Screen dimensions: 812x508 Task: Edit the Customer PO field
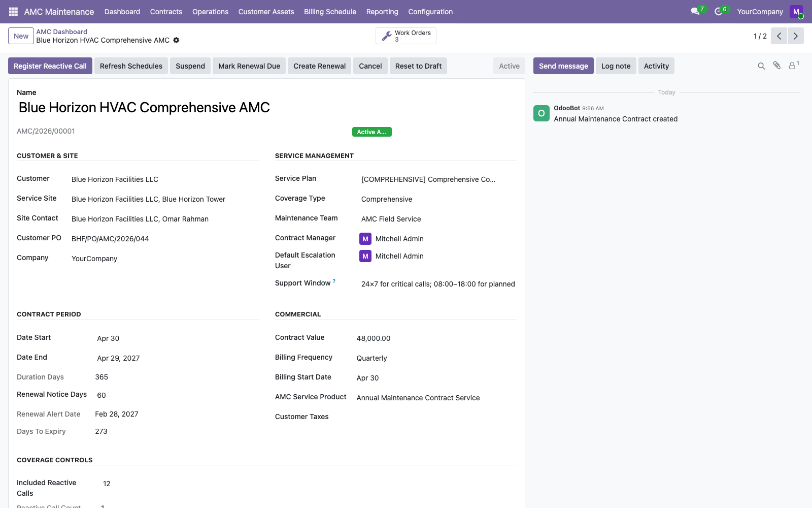(x=165, y=239)
